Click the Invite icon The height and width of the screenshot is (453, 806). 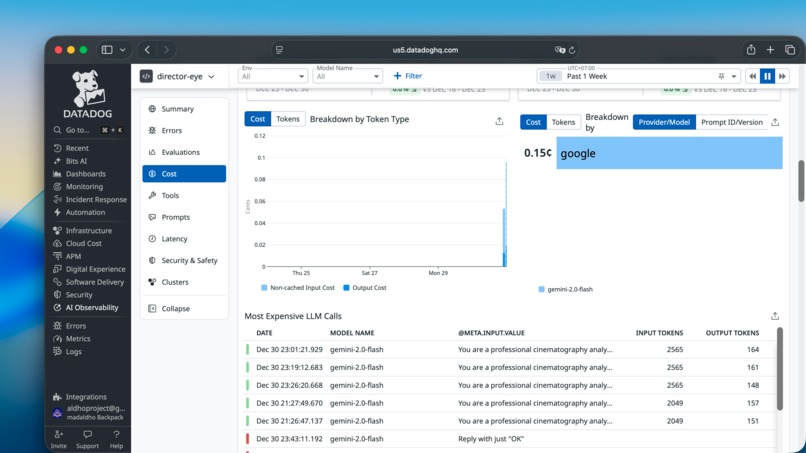59,434
